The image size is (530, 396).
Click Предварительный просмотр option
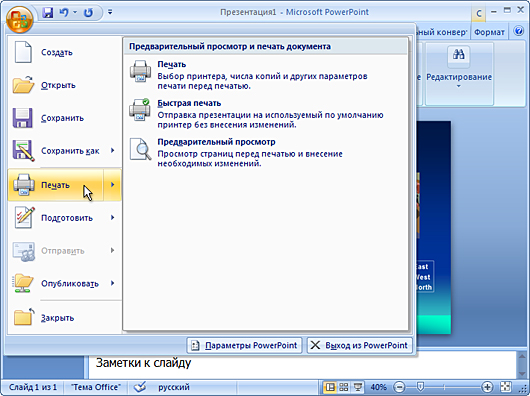click(265, 152)
